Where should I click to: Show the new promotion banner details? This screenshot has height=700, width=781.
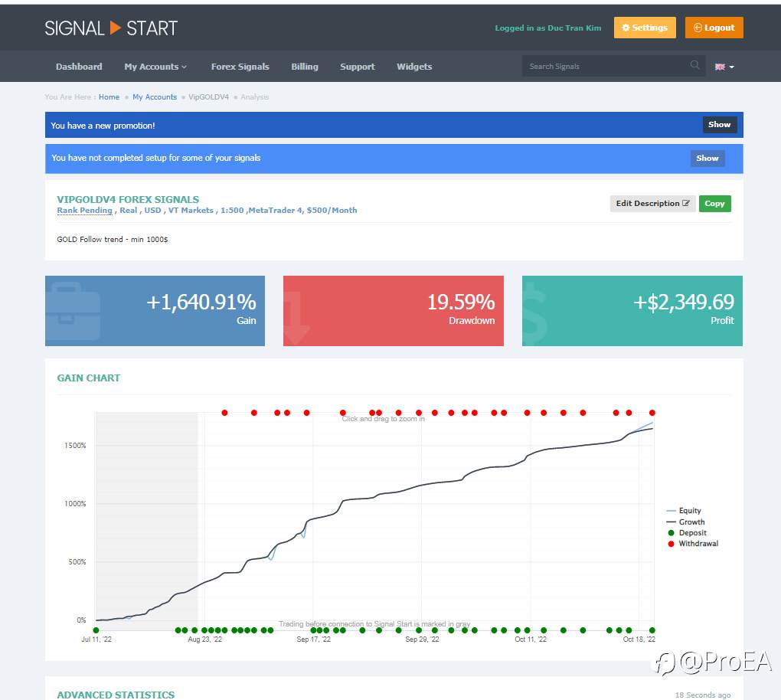(x=719, y=125)
